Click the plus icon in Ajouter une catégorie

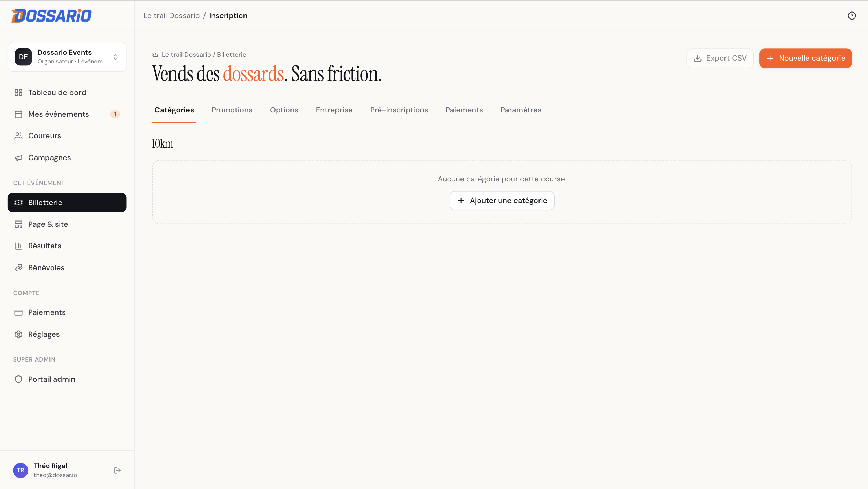[x=461, y=201]
